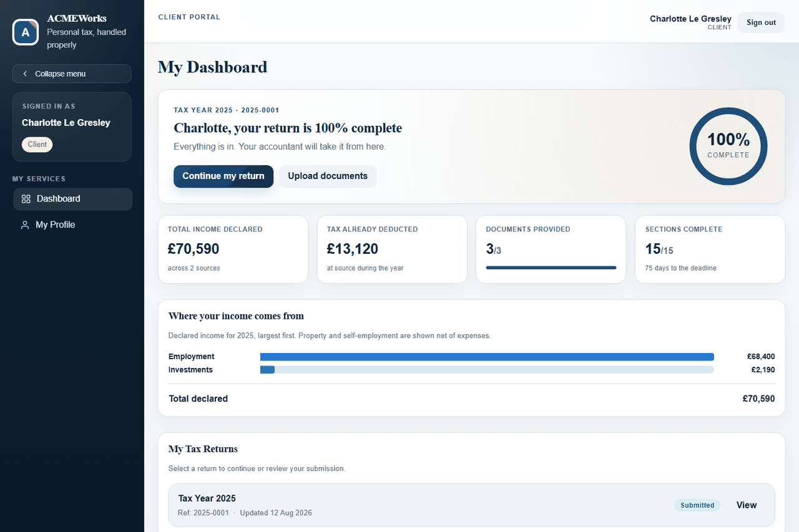The width and height of the screenshot is (799, 532).
Task: Click the £70,590 amount in Total declared row
Action: click(758, 399)
